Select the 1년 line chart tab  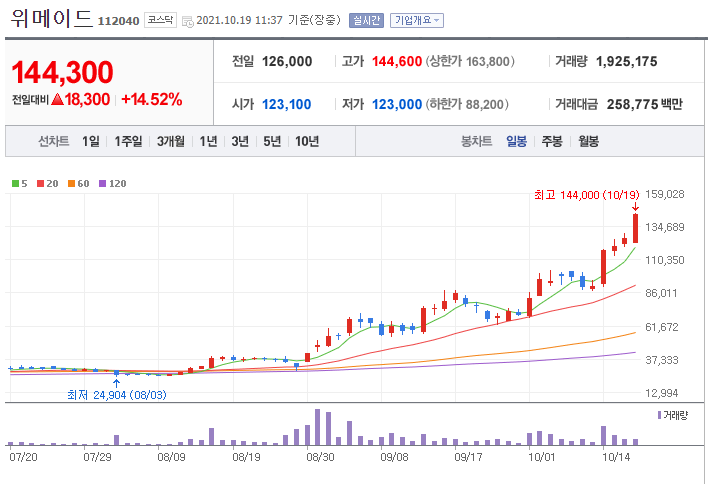point(209,141)
